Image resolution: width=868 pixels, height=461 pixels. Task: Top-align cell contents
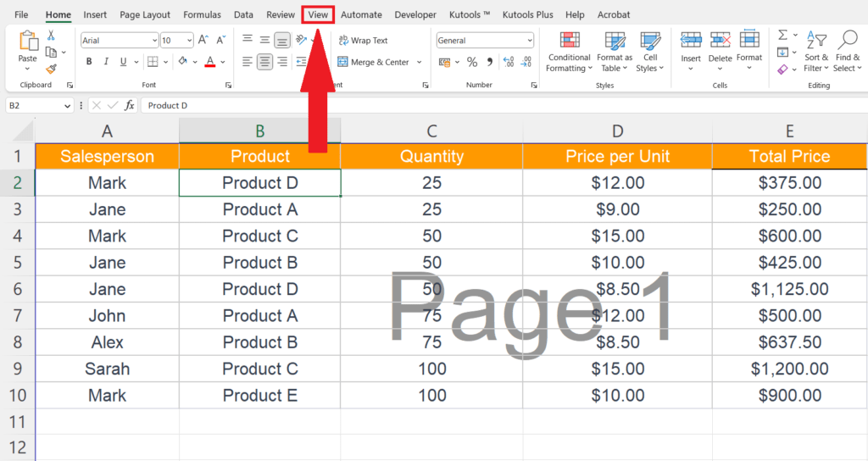(248, 39)
